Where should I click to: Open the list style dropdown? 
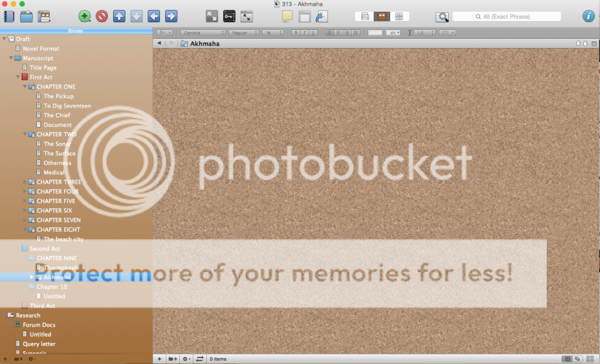pyautogui.click(x=447, y=33)
